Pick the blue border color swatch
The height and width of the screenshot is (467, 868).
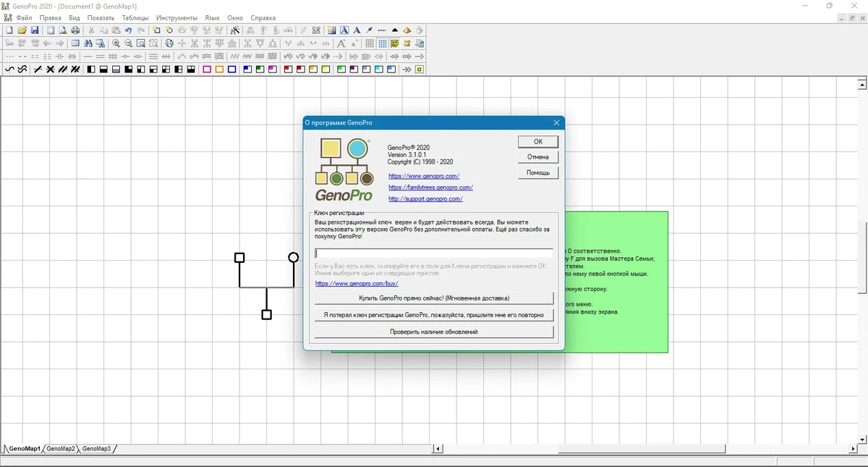click(232, 70)
